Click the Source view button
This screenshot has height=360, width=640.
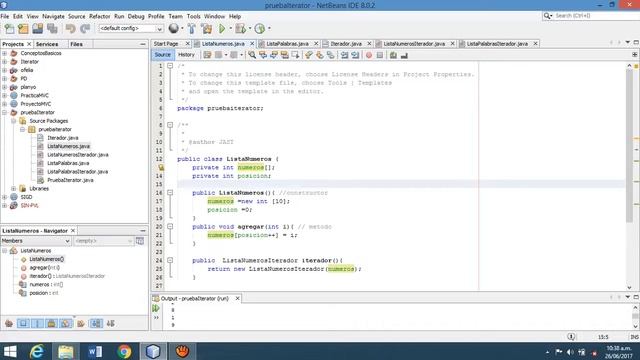[x=162, y=55]
